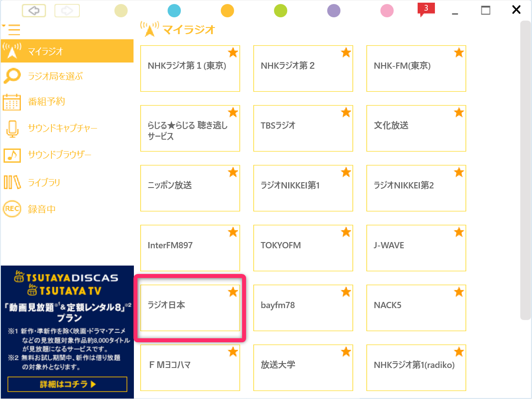Screen dimensions: 532x399
Task: Click the ラジオ局を選ぶ magnifier icon
Action: (x=12, y=76)
